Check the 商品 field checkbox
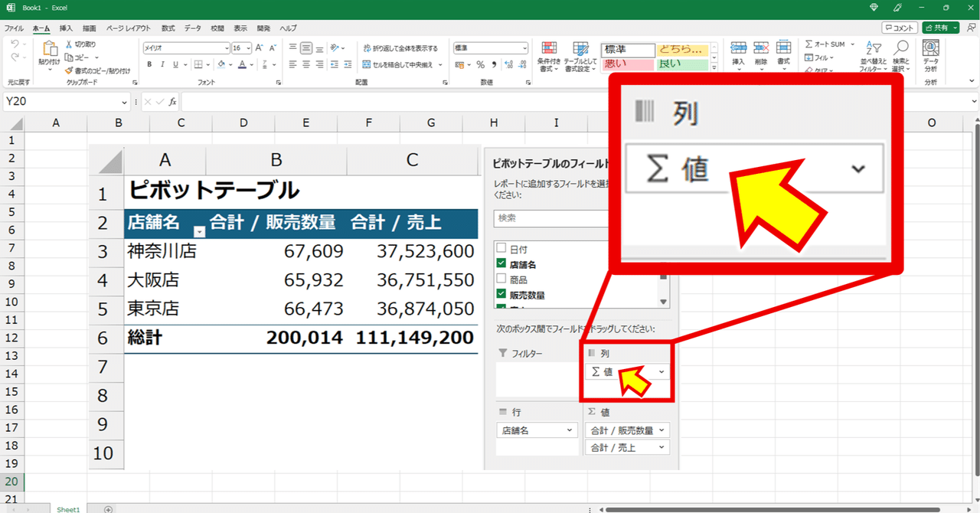This screenshot has width=980, height=513. pyautogui.click(x=501, y=279)
